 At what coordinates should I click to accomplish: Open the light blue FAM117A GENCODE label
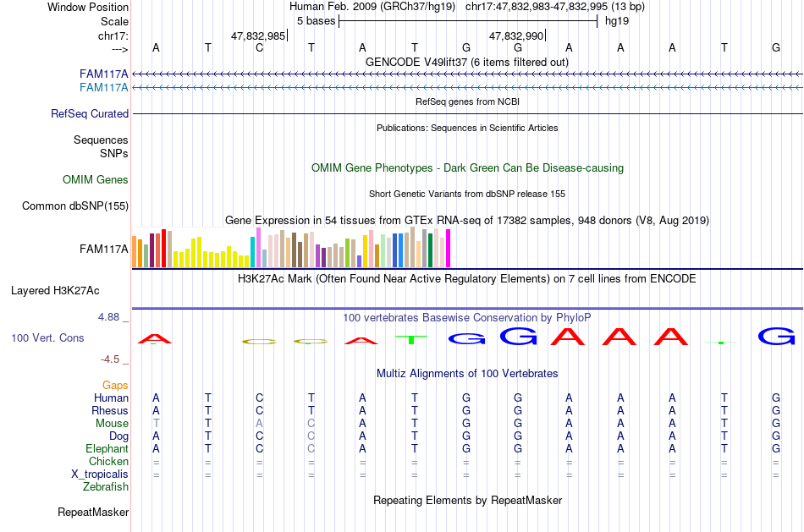click(103, 88)
